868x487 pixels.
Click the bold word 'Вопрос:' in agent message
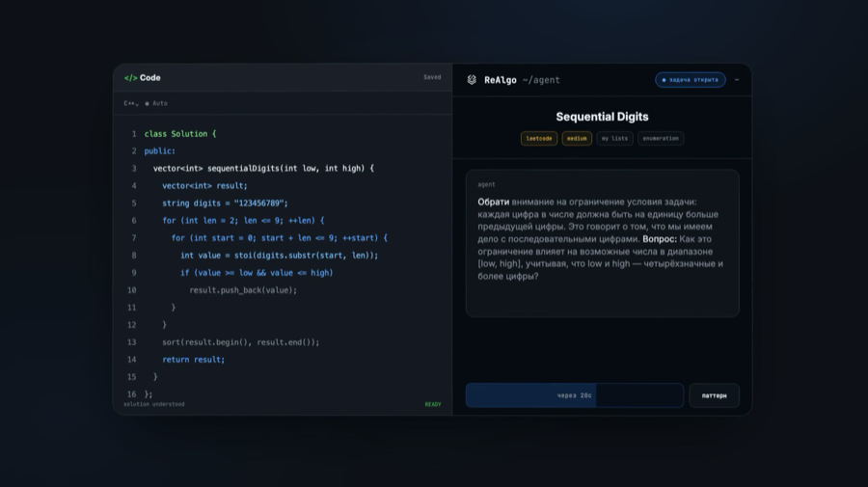660,239
